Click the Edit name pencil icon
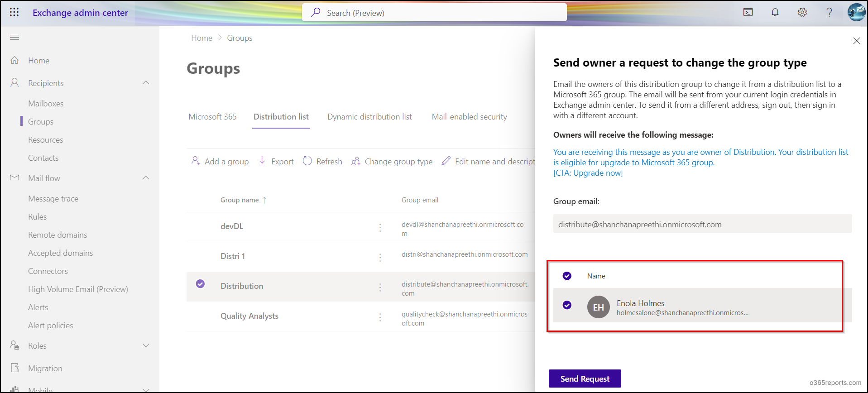This screenshot has height=393, width=868. [x=446, y=161]
